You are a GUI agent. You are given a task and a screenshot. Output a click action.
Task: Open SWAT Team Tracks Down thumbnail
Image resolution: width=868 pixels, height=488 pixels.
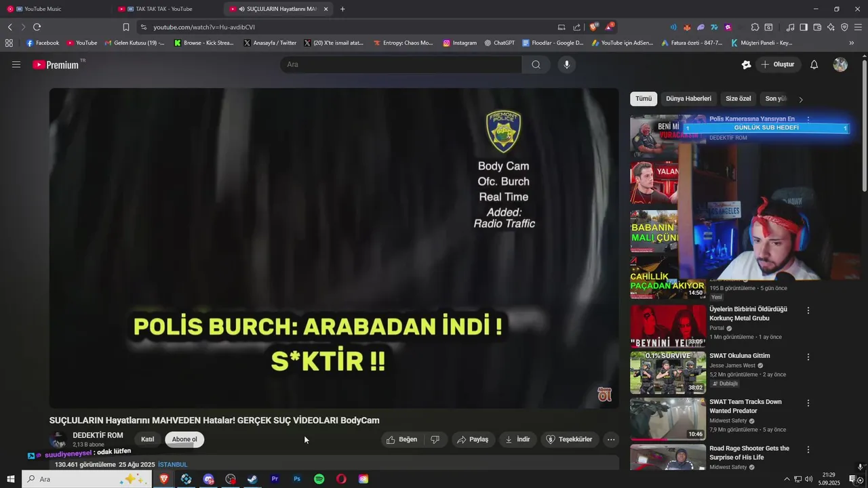668,419
